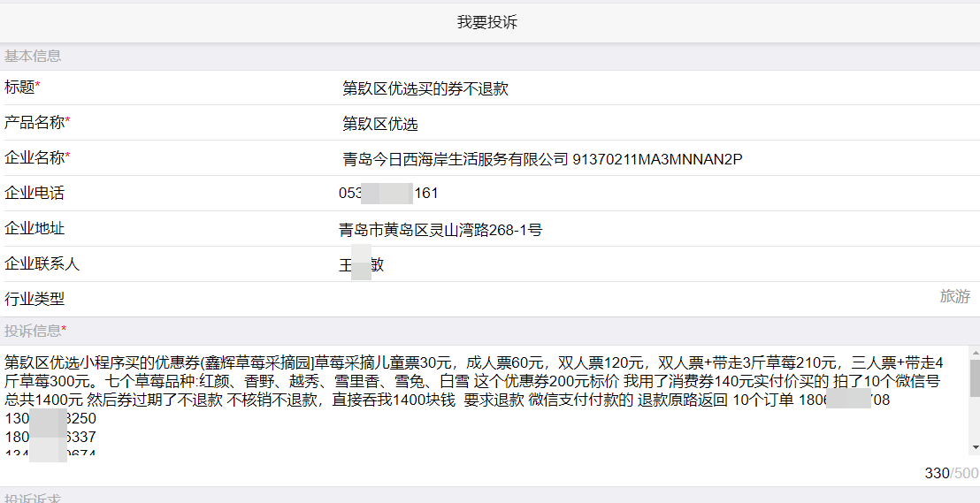Screen dimensions: 980x503
Task: Click the 企业名称 label
Action: tap(37, 157)
